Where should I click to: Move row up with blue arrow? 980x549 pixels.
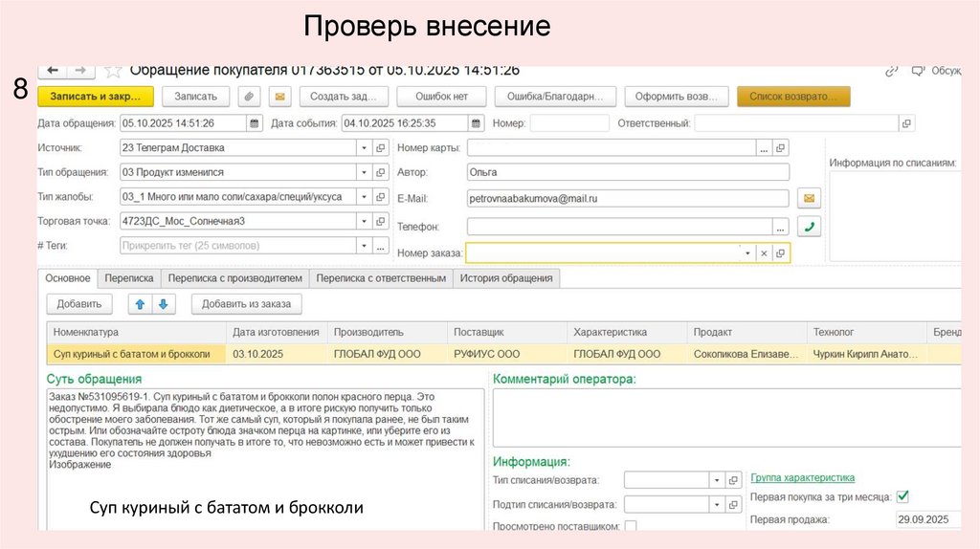pyautogui.click(x=140, y=304)
